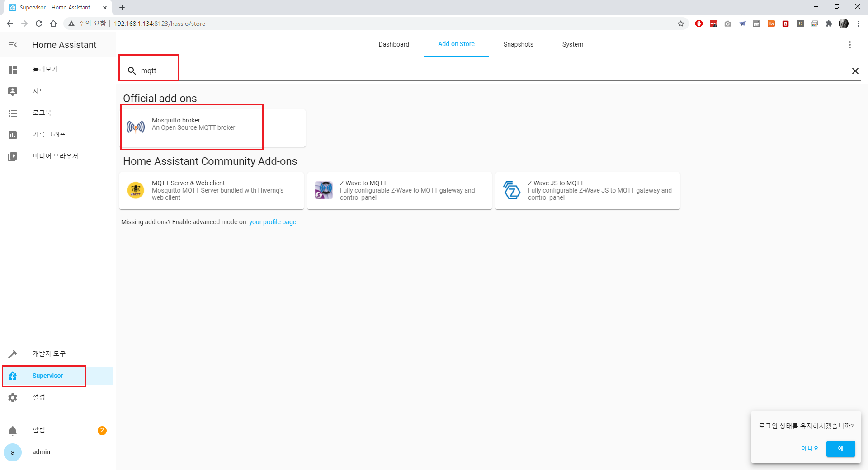Click the browser address bar URL
The width and height of the screenshot is (868, 470).
160,23
